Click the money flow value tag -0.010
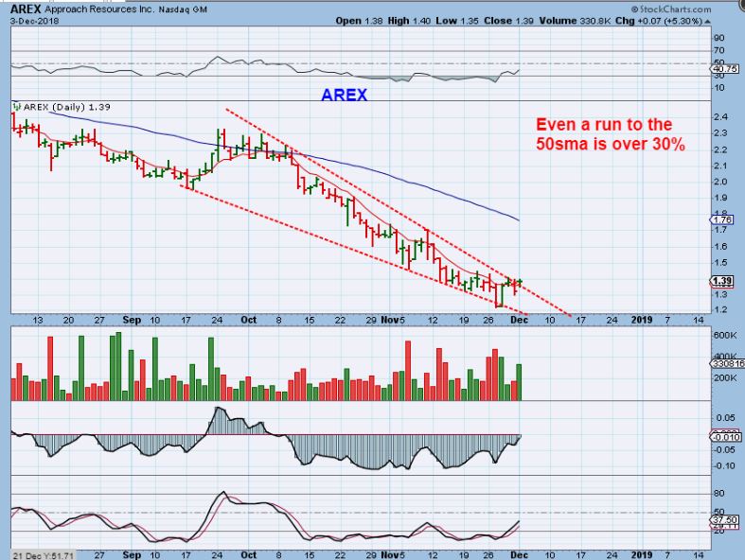Screen dimensions: 745x560 pyautogui.click(x=725, y=437)
